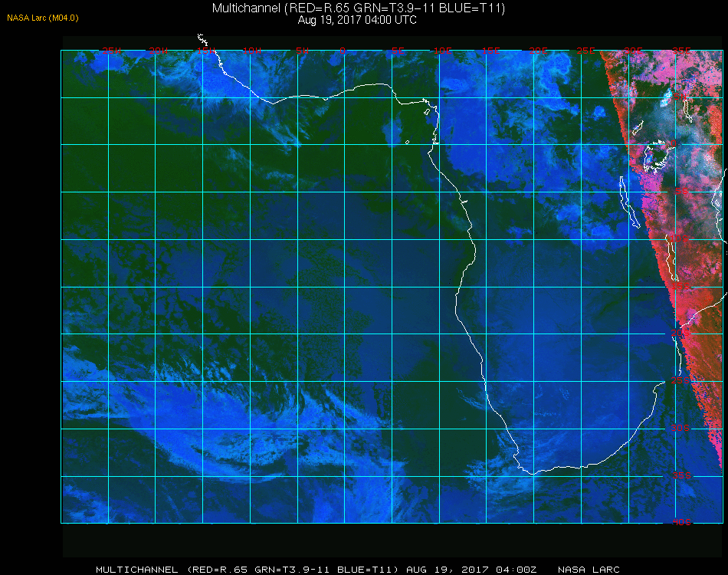The width and height of the screenshot is (728, 575).
Task: Click the 20E longitude label
Action: pyautogui.click(x=538, y=51)
